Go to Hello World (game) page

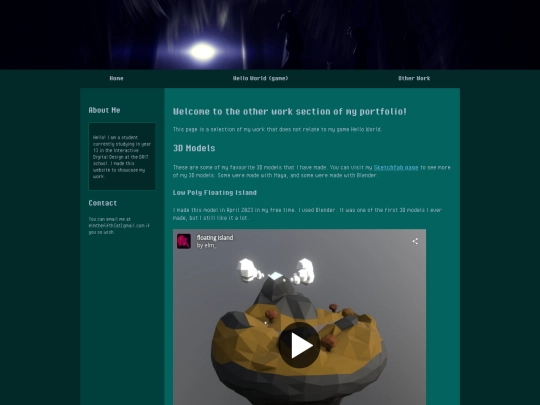point(260,78)
